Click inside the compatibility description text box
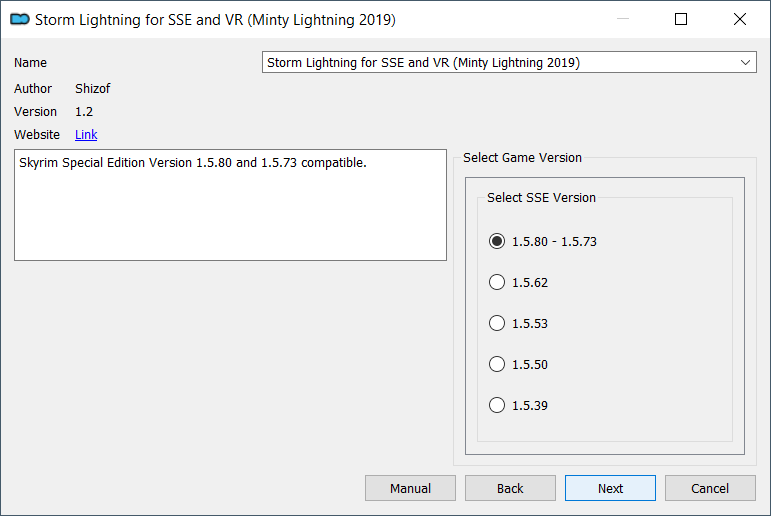771x516 pixels. 230,205
